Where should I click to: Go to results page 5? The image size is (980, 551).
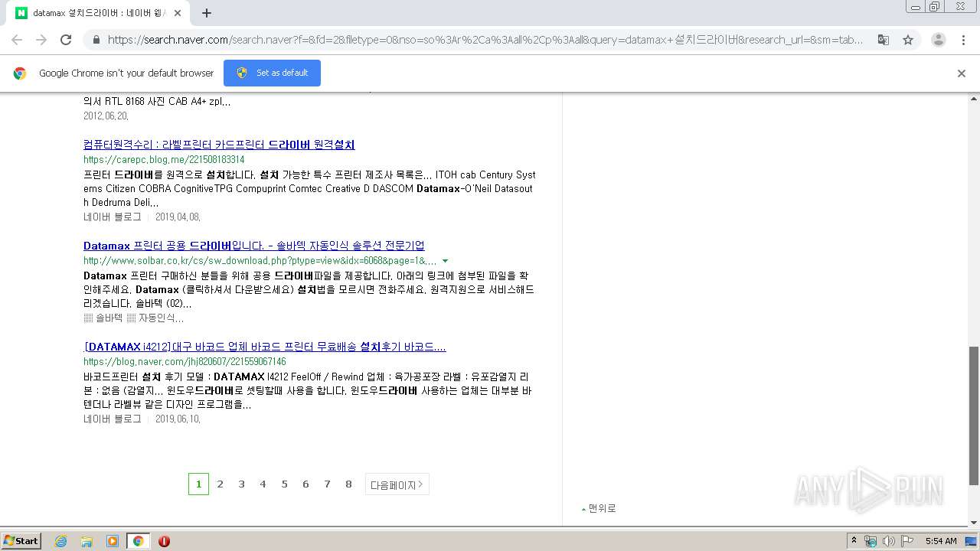tap(284, 484)
